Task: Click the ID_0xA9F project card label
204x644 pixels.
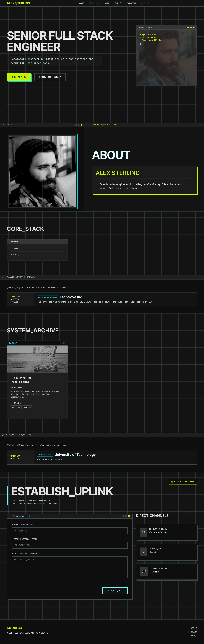Action: [x=13, y=343]
